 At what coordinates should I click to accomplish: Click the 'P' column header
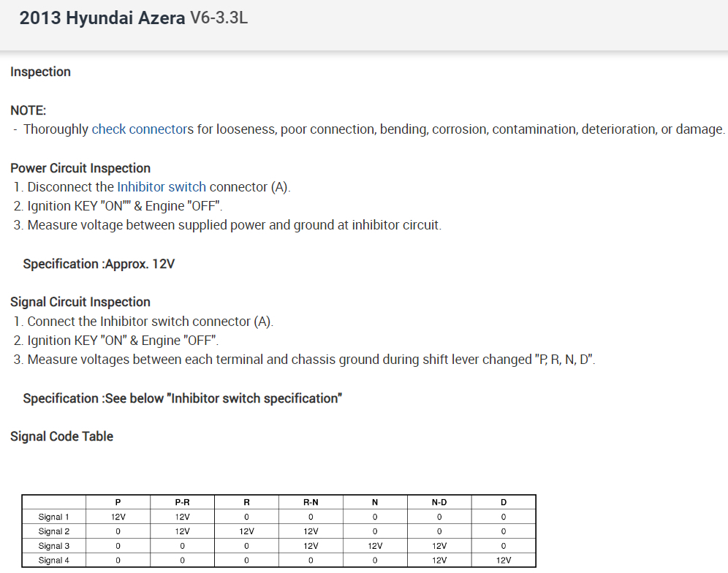[x=118, y=502]
